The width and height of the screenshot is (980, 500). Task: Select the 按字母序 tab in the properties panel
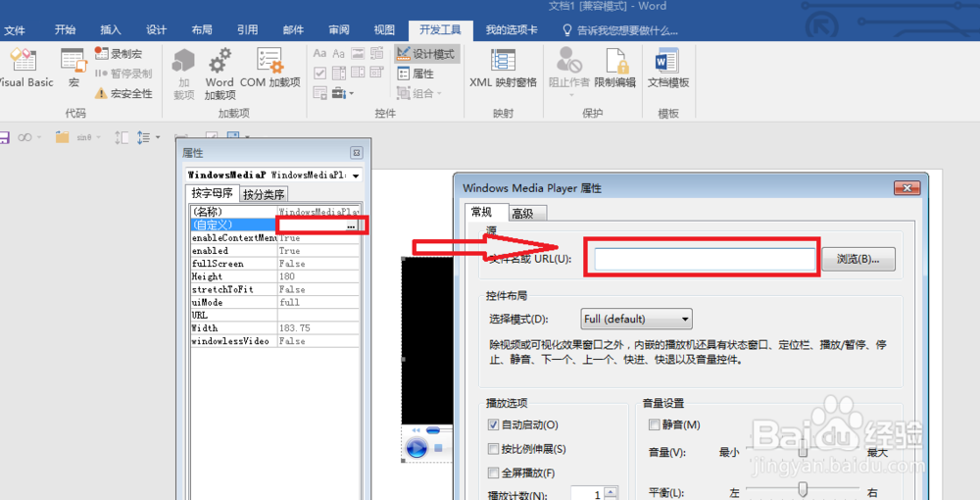(x=213, y=193)
